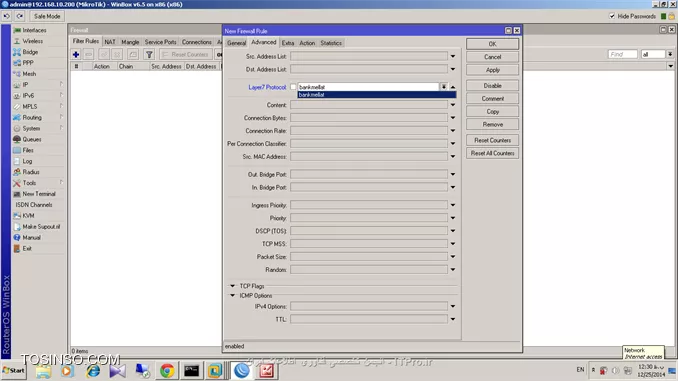Switch to the Extra tab
678x381 pixels.
[288, 43]
